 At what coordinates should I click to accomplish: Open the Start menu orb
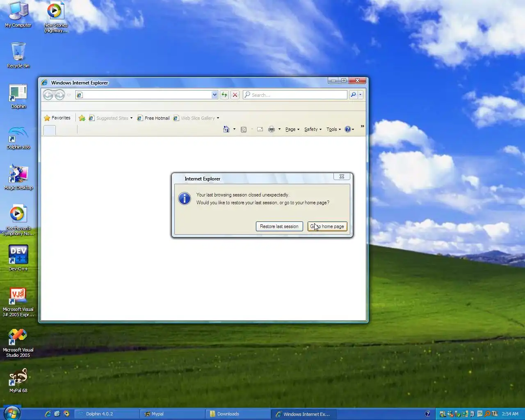[x=11, y=413]
